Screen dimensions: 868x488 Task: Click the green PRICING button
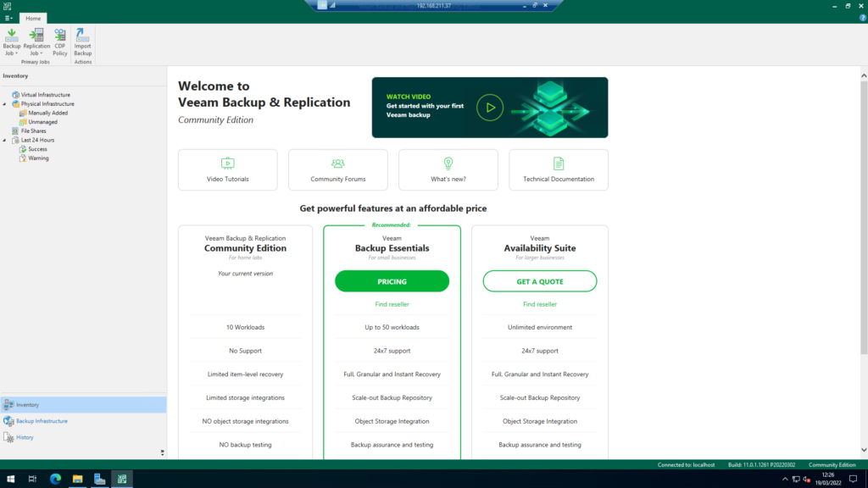[x=392, y=281]
